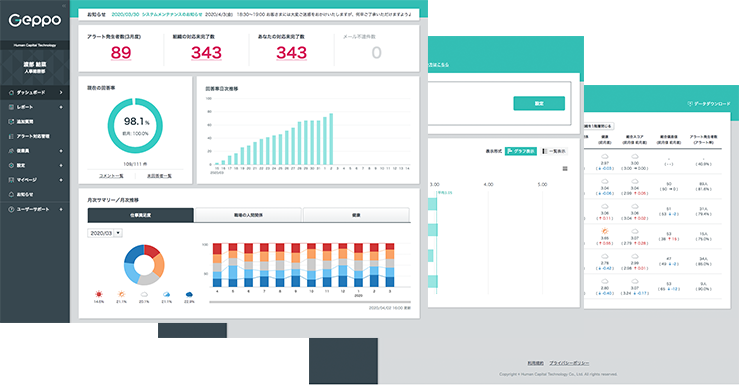Expand the レポート menu with plus

click(61, 107)
